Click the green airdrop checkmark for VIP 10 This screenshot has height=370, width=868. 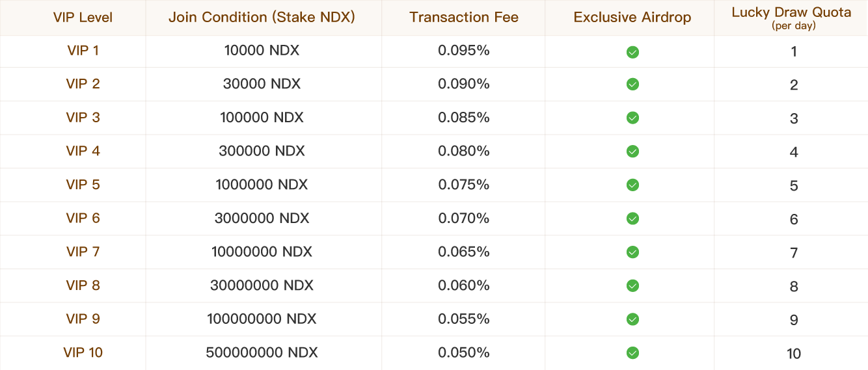[x=632, y=353]
